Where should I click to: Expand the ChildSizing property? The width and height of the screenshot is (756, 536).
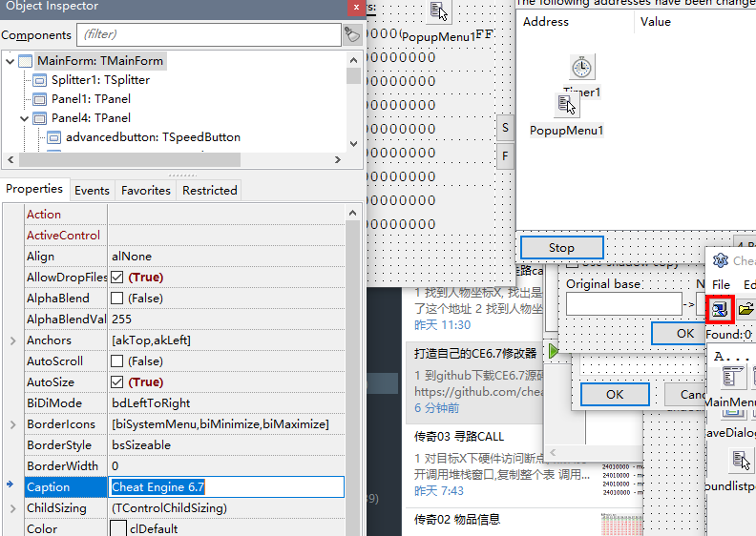tap(13, 508)
